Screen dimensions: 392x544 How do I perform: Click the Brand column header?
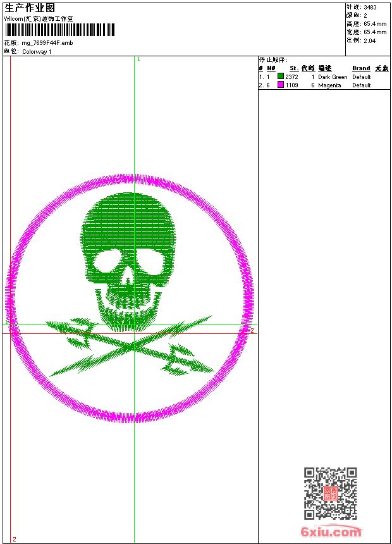(x=361, y=68)
